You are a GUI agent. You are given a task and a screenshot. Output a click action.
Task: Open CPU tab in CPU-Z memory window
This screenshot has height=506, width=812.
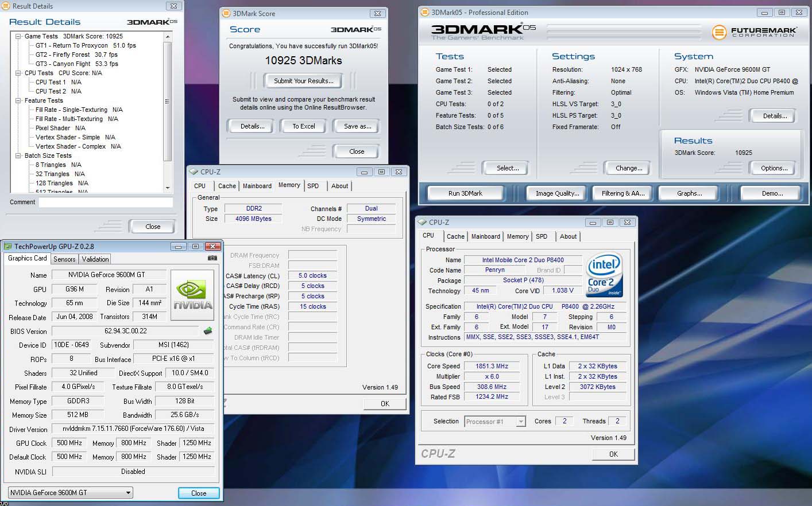pos(200,186)
